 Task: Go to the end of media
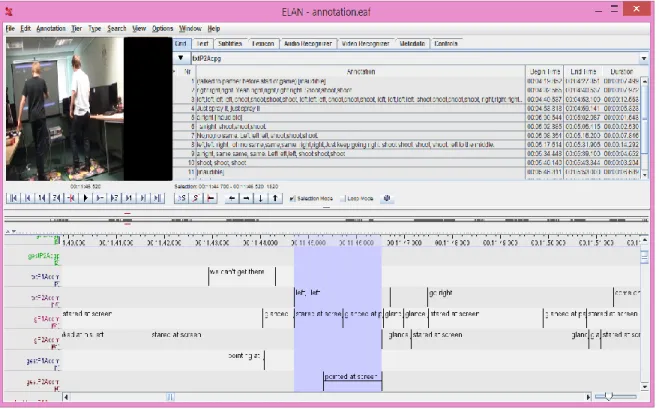coord(158,198)
